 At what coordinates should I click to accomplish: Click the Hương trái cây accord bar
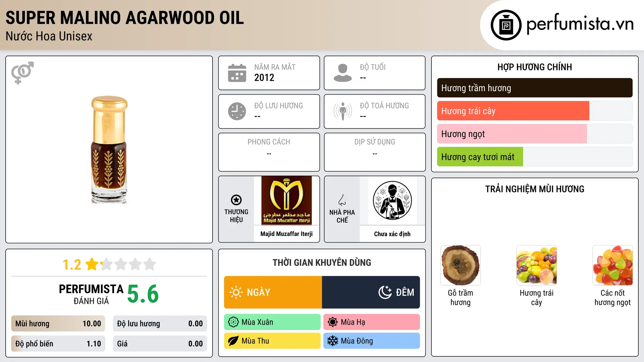(x=535, y=111)
